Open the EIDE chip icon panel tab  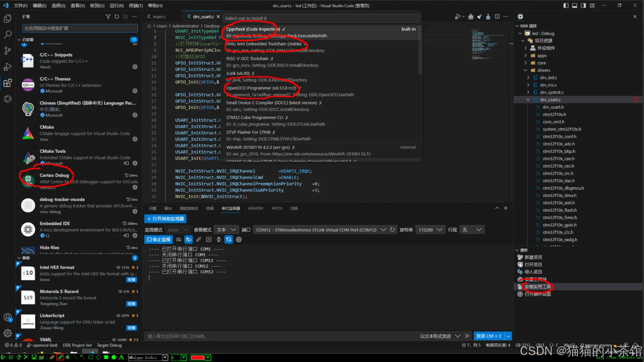pos(520,17)
